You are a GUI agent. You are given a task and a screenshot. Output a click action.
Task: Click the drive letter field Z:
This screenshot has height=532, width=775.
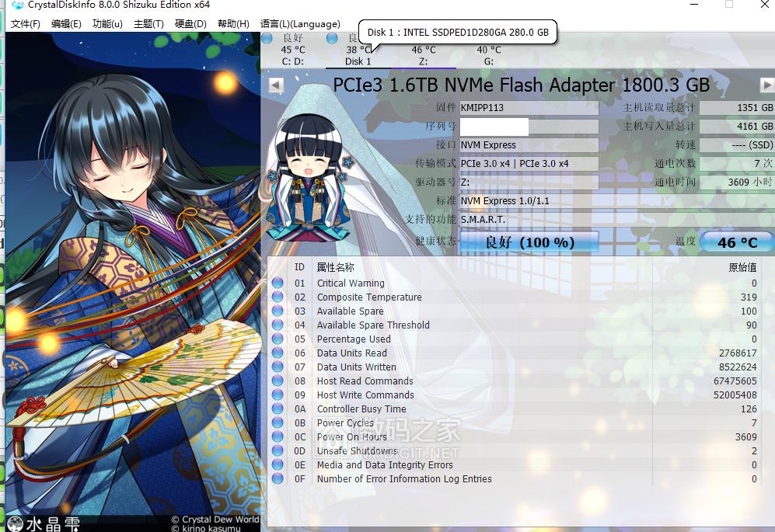(x=529, y=183)
